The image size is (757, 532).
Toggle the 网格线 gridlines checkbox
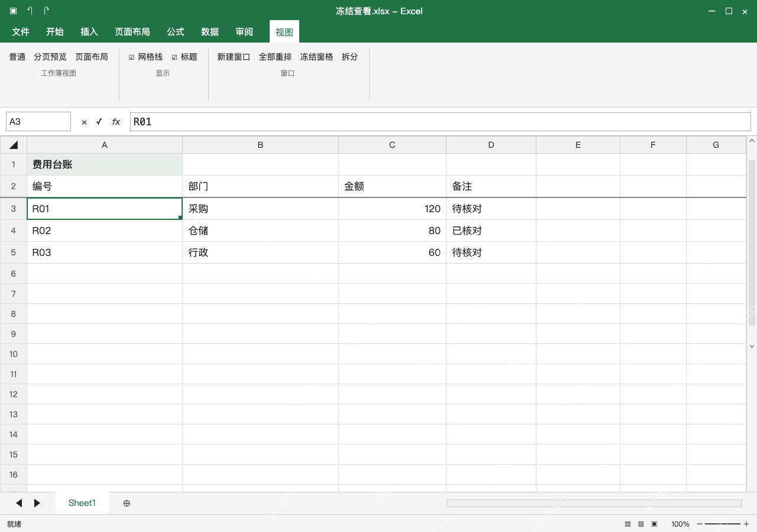pyautogui.click(x=131, y=57)
